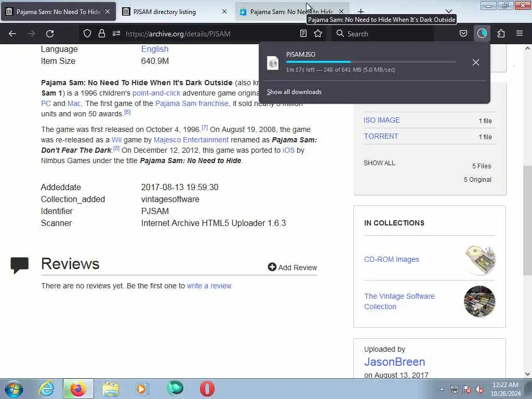Save page to Pocket

click(x=463, y=34)
